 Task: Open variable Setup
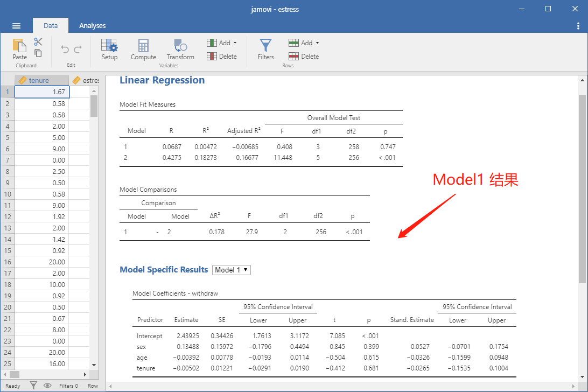[109, 49]
